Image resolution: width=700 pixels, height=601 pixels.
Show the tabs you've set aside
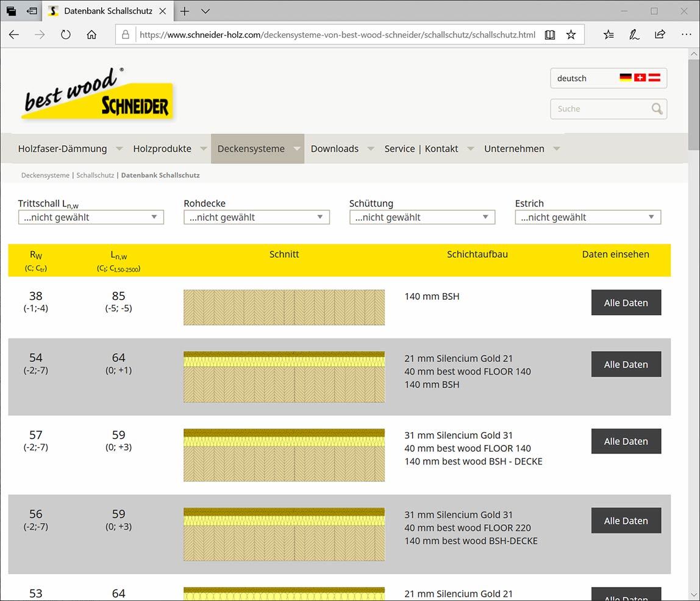(x=11, y=11)
